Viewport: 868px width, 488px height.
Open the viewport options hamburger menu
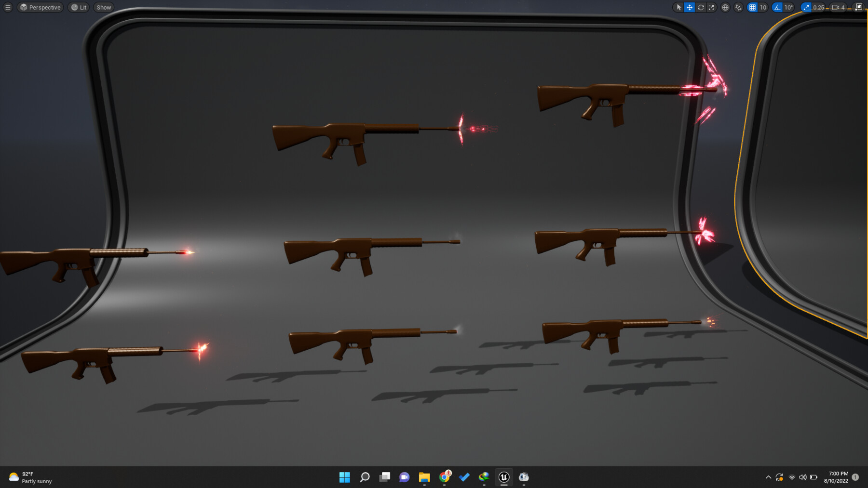tap(7, 7)
